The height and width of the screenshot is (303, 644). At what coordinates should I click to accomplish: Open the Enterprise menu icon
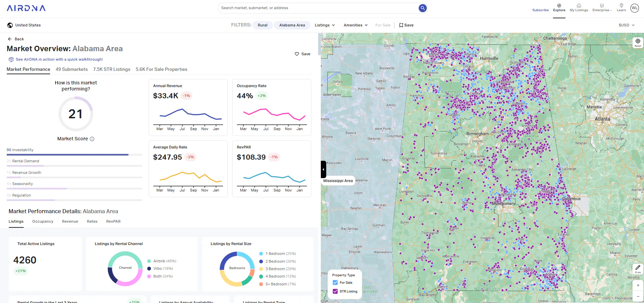coord(602,5)
